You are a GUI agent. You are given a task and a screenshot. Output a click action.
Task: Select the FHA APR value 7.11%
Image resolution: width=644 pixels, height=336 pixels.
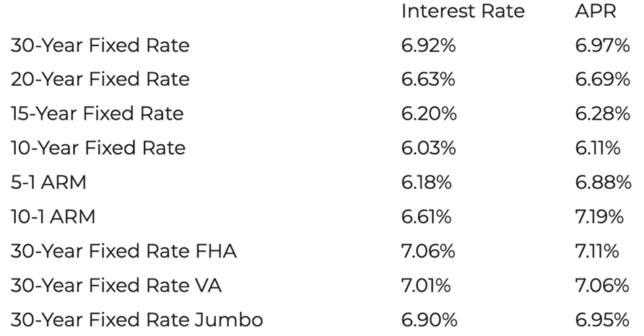click(596, 251)
